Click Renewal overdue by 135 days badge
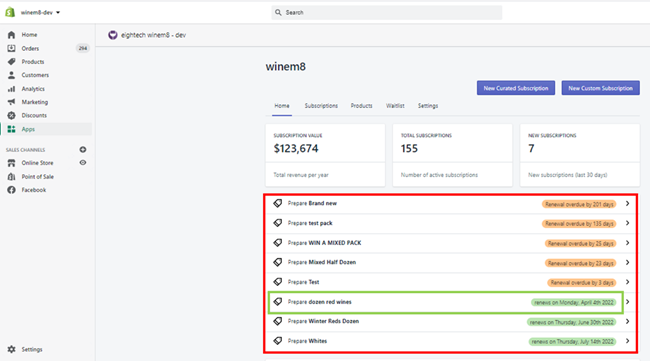The image size is (650, 361). pyautogui.click(x=579, y=224)
